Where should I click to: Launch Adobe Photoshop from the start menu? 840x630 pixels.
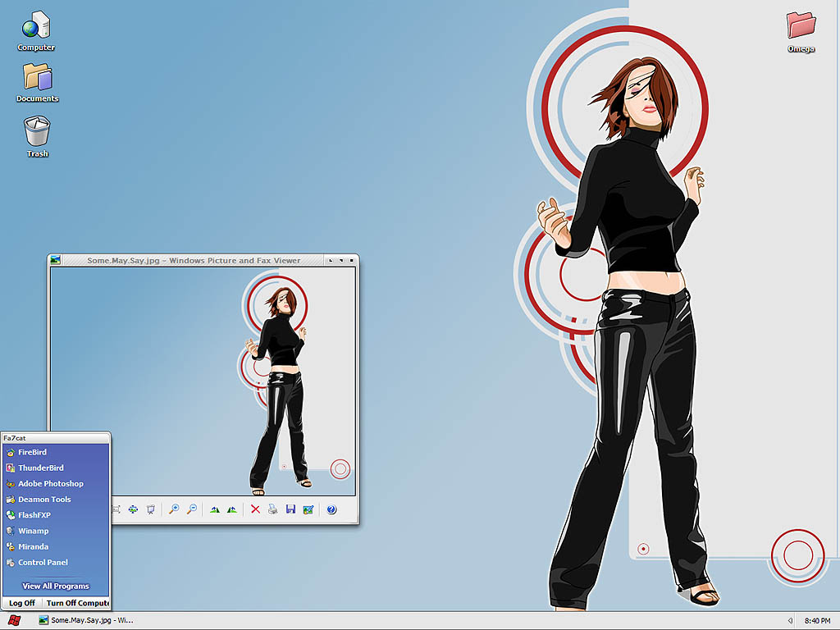50,484
